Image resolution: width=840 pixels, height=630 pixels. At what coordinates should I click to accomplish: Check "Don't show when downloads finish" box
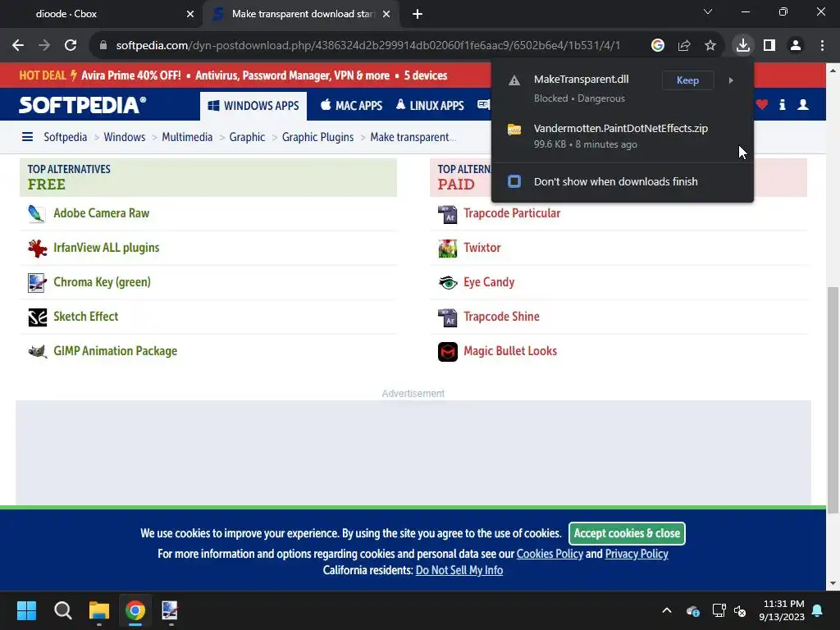[x=514, y=181]
